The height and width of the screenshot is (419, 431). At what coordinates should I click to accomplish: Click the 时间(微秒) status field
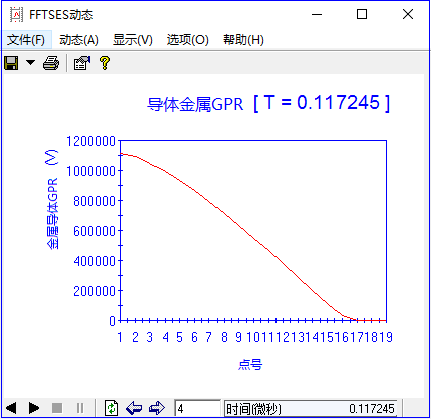[x=311, y=408]
